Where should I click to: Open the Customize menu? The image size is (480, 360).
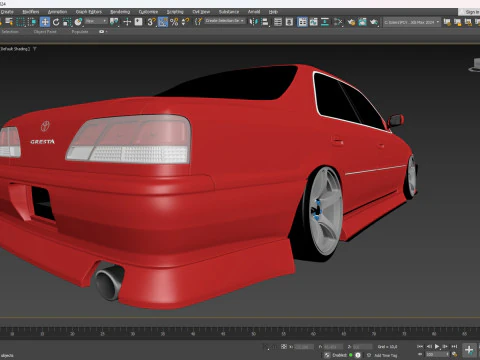(148, 12)
